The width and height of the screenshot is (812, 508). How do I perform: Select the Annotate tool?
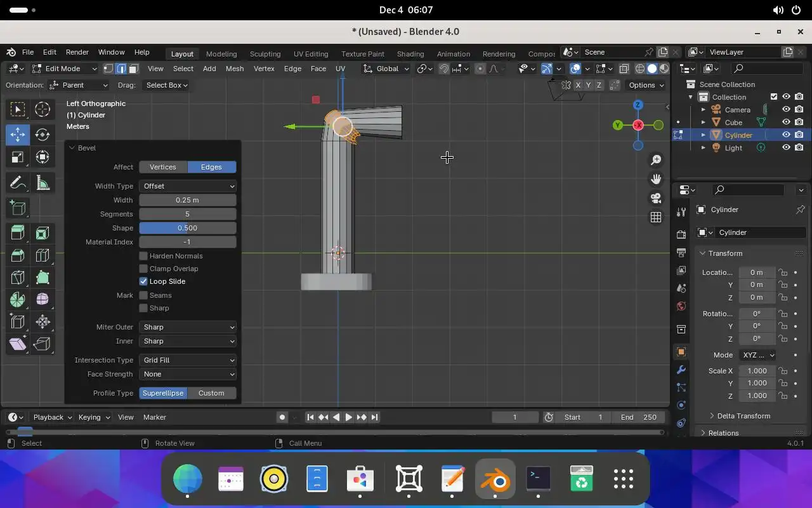coord(18,184)
